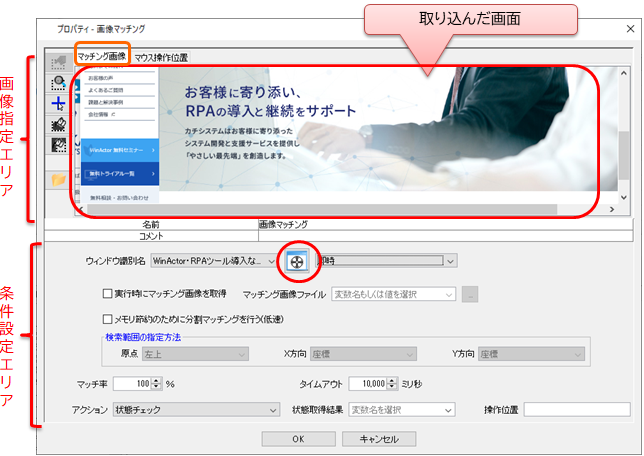This screenshot has width=644, height=456.
Task: Click the タイムアウト value field
Action: click(x=368, y=384)
